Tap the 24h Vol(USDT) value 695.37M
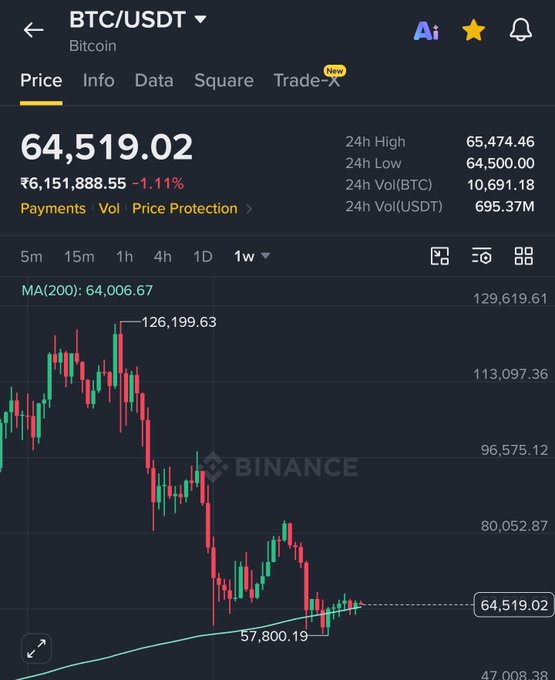Image resolution: width=555 pixels, height=680 pixels. 505,206
